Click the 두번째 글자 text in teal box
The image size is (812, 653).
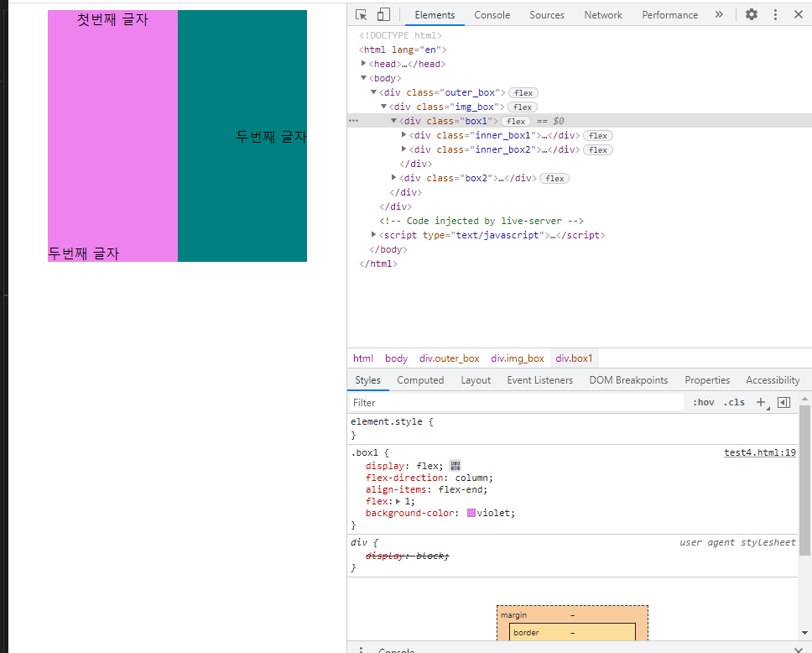(271, 137)
